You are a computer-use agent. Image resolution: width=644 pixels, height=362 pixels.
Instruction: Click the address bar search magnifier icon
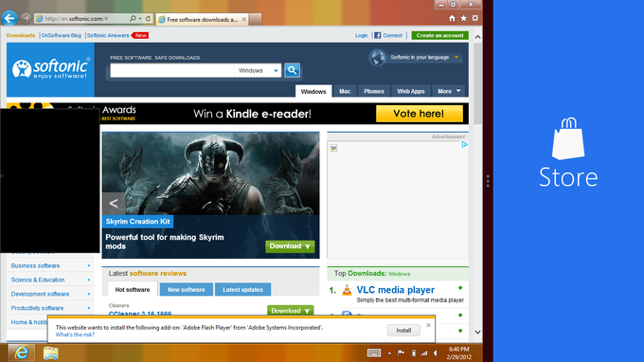tap(133, 19)
